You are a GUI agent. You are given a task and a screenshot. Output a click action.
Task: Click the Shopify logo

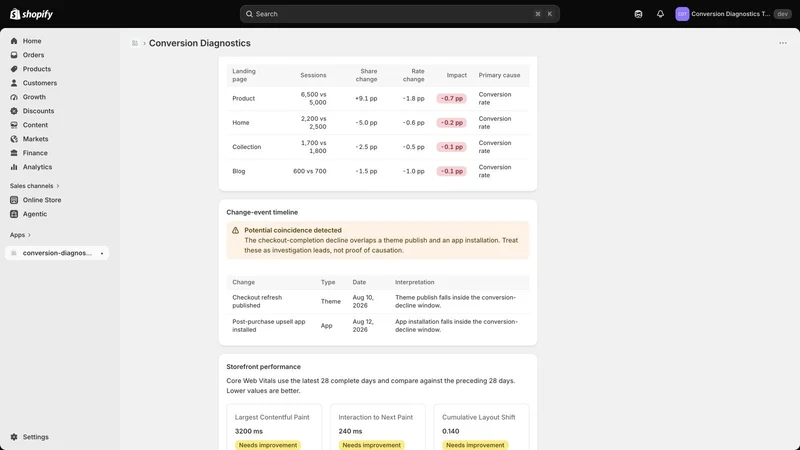[x=32, y=14]
